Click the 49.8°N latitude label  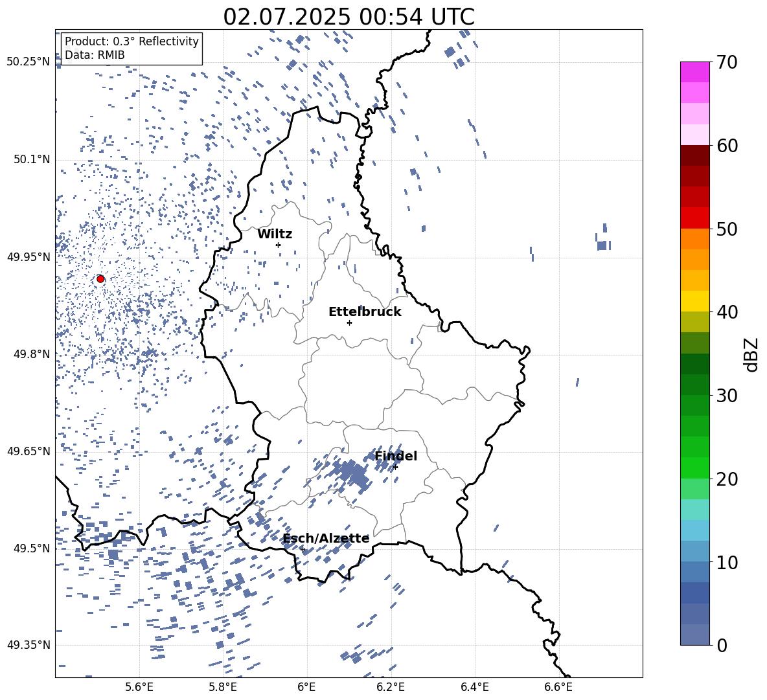pyautogui.click(x=32, y=354)
